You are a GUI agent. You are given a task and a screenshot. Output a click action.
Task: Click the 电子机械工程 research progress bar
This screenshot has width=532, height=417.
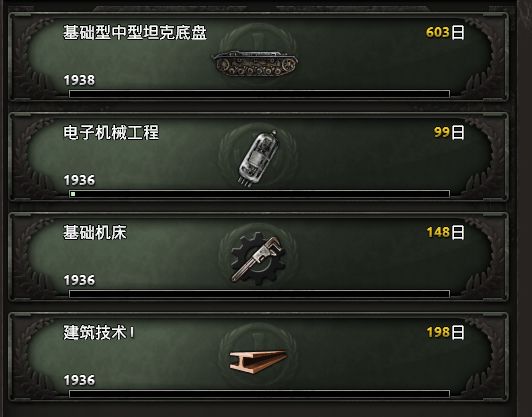click(260, 194)
